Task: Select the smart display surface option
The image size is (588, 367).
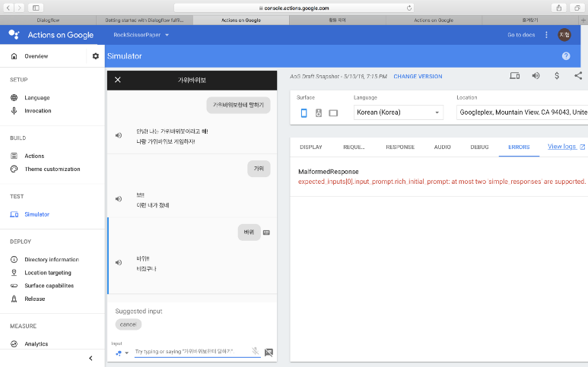Action: coord(333,112)
